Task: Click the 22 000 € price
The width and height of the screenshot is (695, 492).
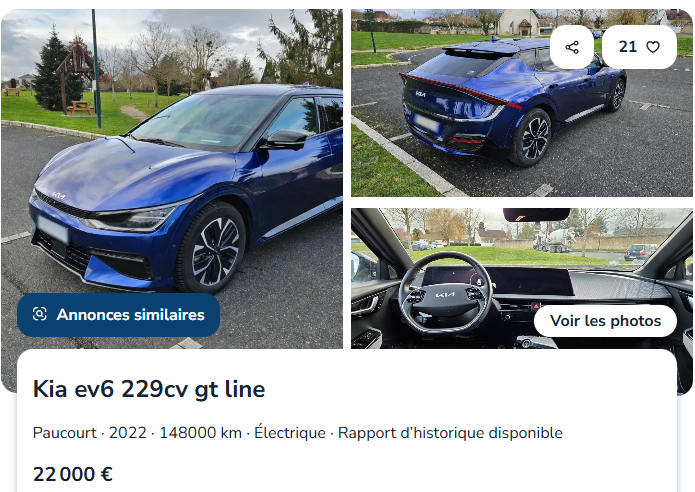Action: (x=73, y=474)
